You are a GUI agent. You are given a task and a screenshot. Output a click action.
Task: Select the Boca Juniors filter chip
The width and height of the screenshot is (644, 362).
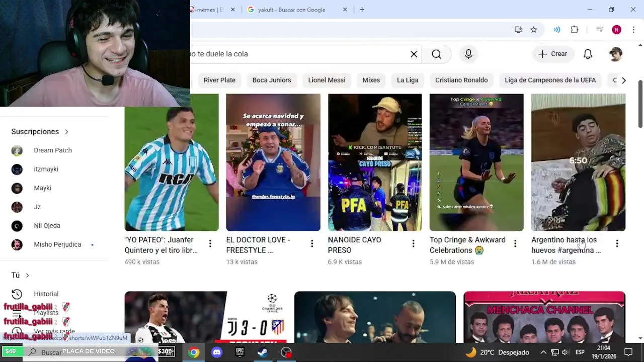[x=272, y=80]
